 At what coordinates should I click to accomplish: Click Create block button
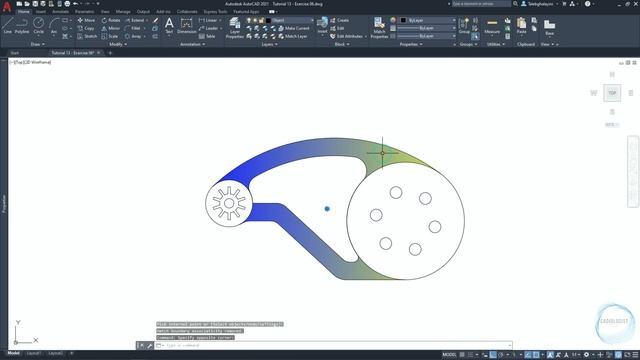(340, 20)
